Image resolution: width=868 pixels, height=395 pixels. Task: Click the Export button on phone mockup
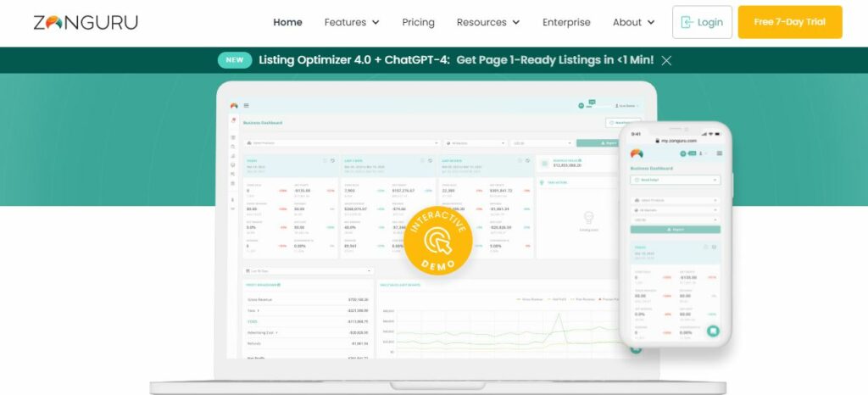pyautogui.click(x=676, y=229)
